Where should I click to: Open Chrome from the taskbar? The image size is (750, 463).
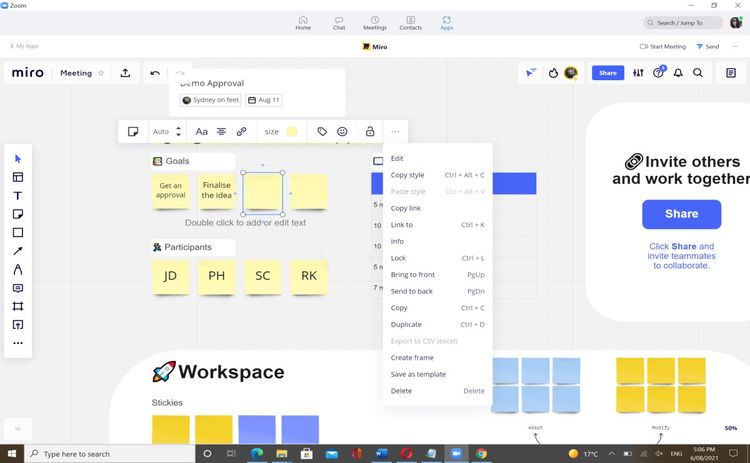pos(481,453)
